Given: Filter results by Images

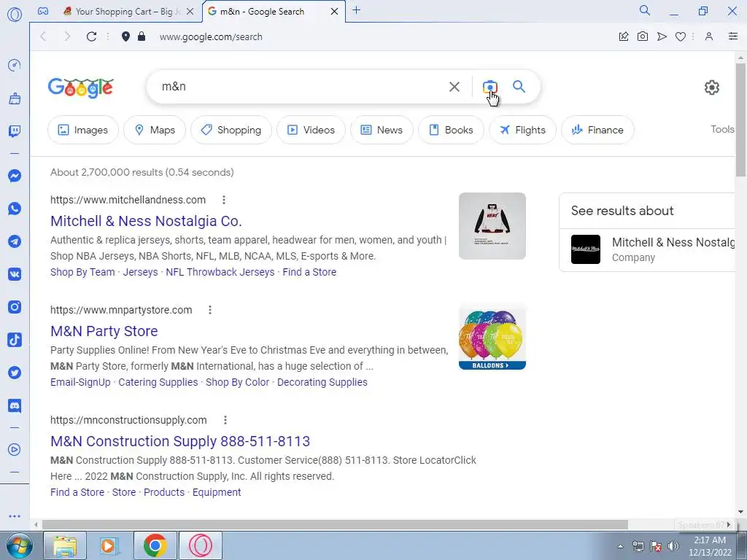Looking at the screenshot, I should tap(83, 130).
